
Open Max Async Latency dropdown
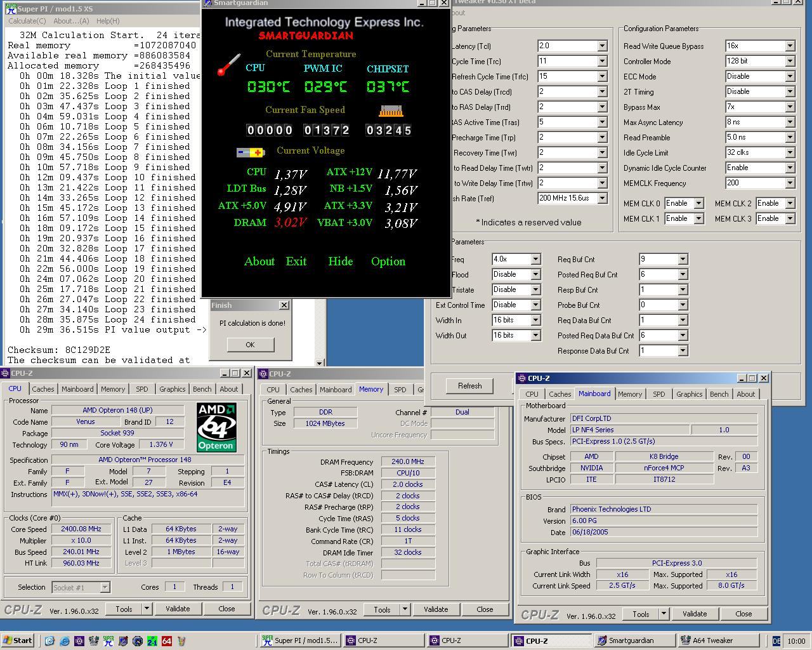click(790, 122)
